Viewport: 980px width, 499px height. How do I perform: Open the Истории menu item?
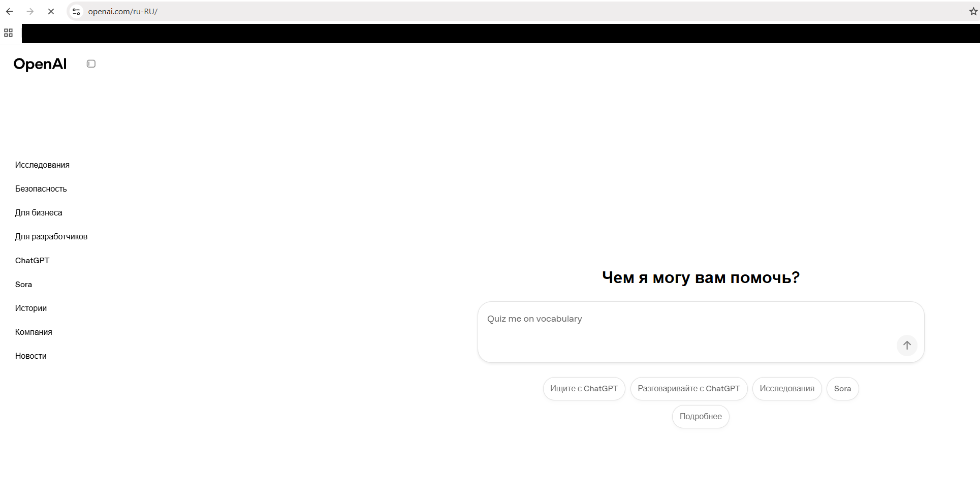click(x=31, y=308)
